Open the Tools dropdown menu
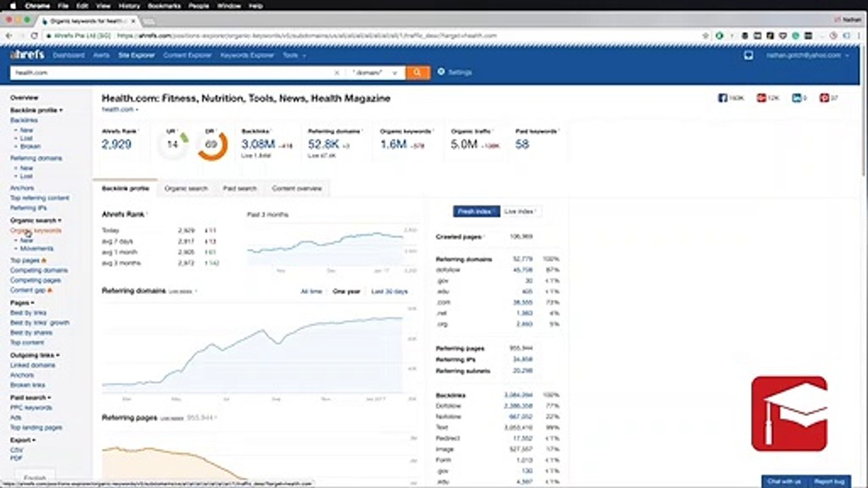This screenshot has height=488, width=868. coord(294,56)
